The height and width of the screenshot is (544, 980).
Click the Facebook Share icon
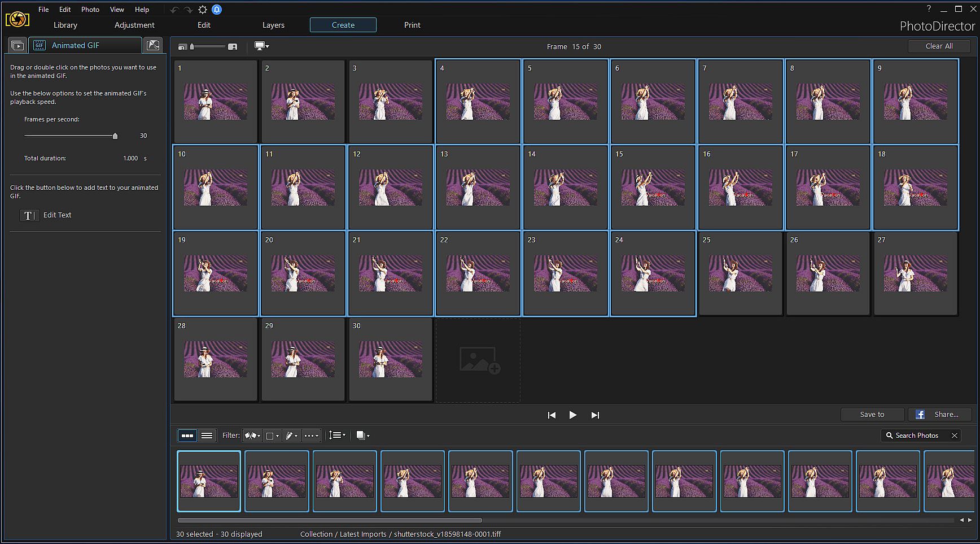[x=920, y=415]
